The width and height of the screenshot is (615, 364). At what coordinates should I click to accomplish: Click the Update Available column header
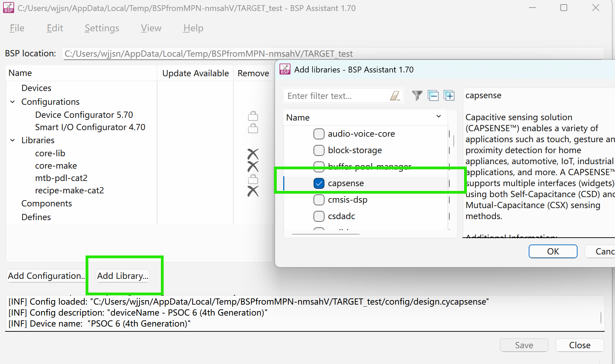point(195,73)
